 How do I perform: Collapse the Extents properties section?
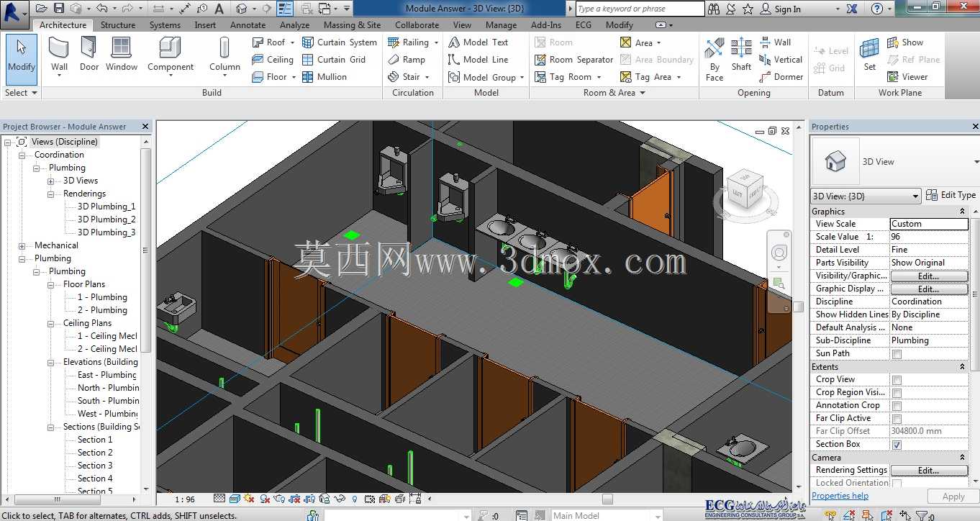click(x=962, y=367)
